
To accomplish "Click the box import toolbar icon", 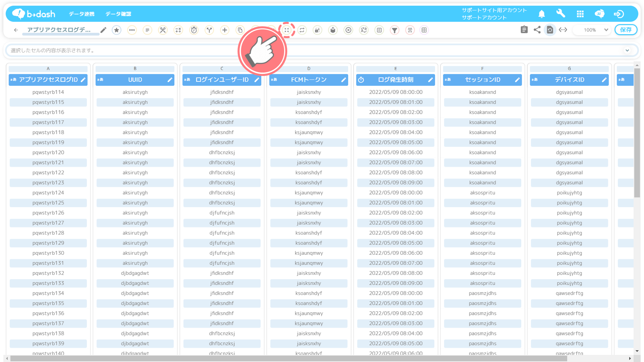I will click(333, 30).
